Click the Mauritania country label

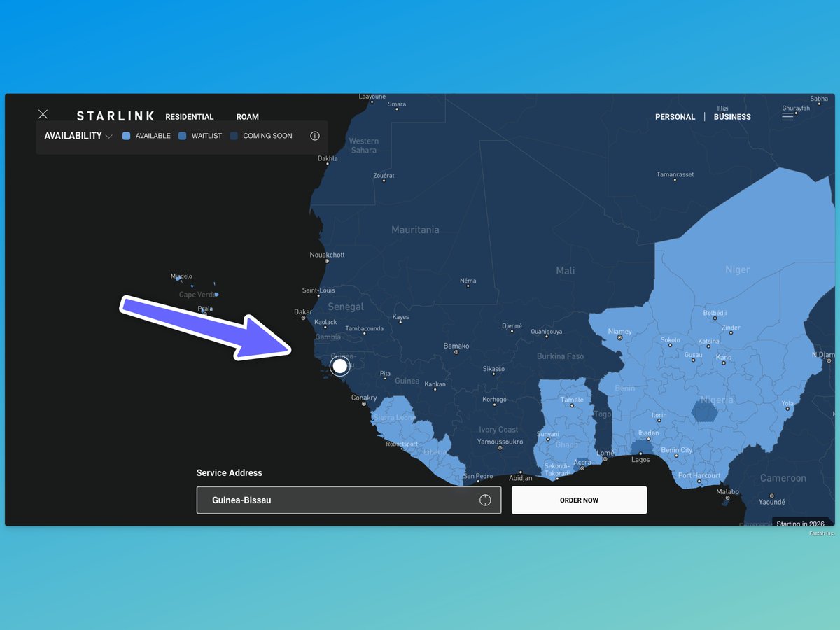coord(415,230)
